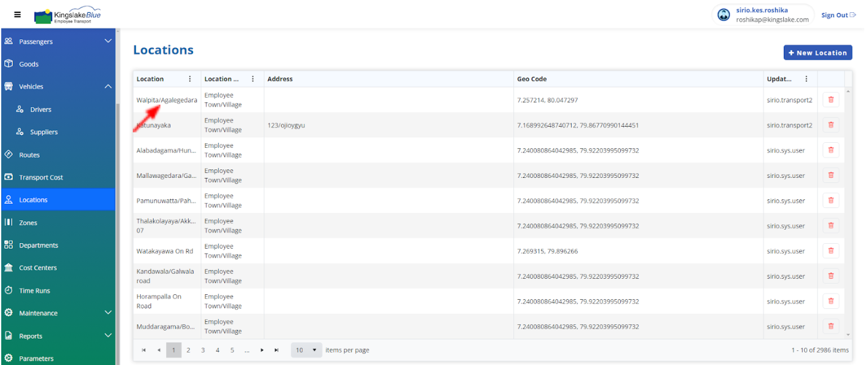Go to previous page arrow
The height and width of the screenshot is (365, 868).
[x=159, y=350]
